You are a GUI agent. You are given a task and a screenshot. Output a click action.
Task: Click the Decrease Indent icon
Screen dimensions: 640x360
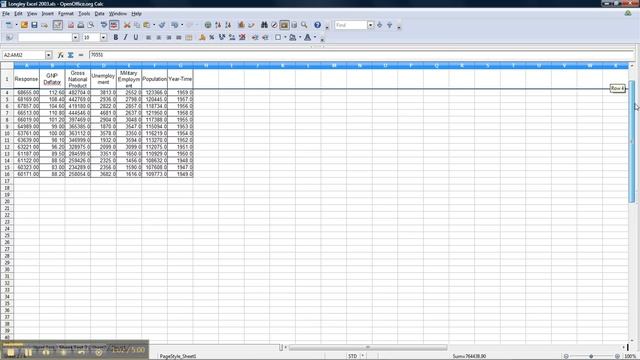[x=255, y=37]
